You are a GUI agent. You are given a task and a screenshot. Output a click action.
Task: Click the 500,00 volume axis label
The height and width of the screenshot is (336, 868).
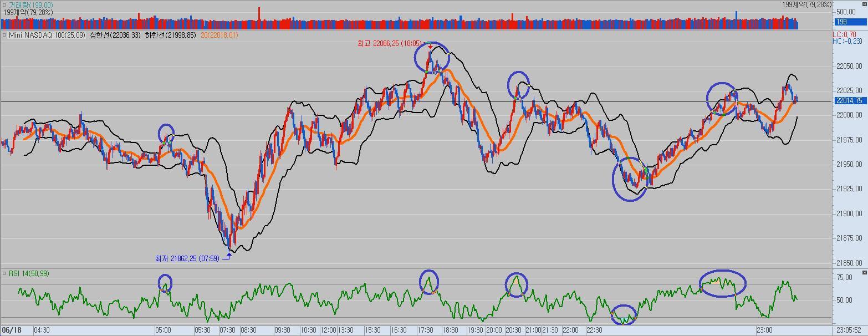847,12
